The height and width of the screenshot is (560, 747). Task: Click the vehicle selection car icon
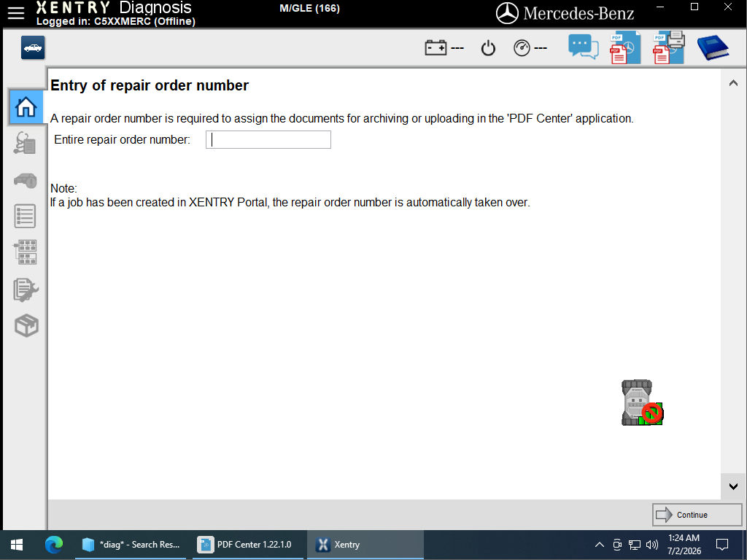pos(33,47)
